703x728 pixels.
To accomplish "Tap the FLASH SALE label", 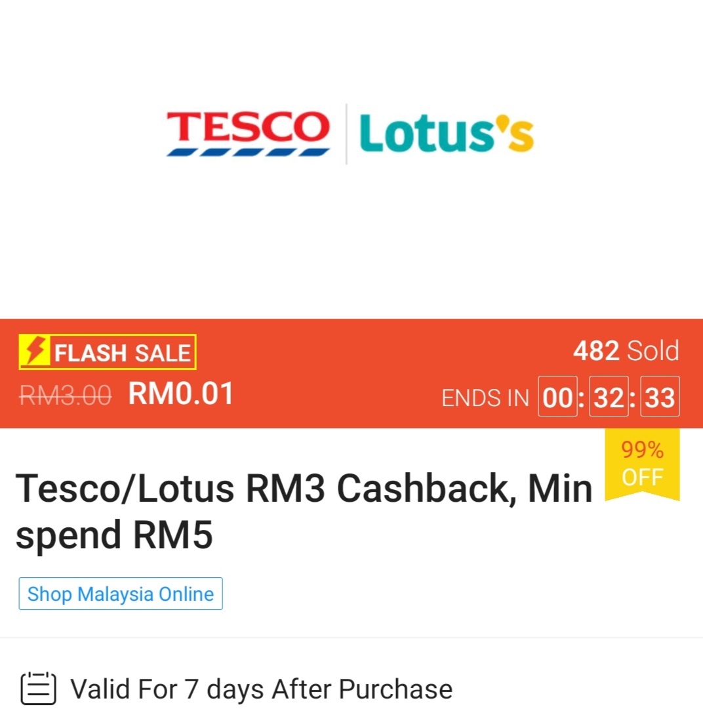I will (x=123, y=354).
